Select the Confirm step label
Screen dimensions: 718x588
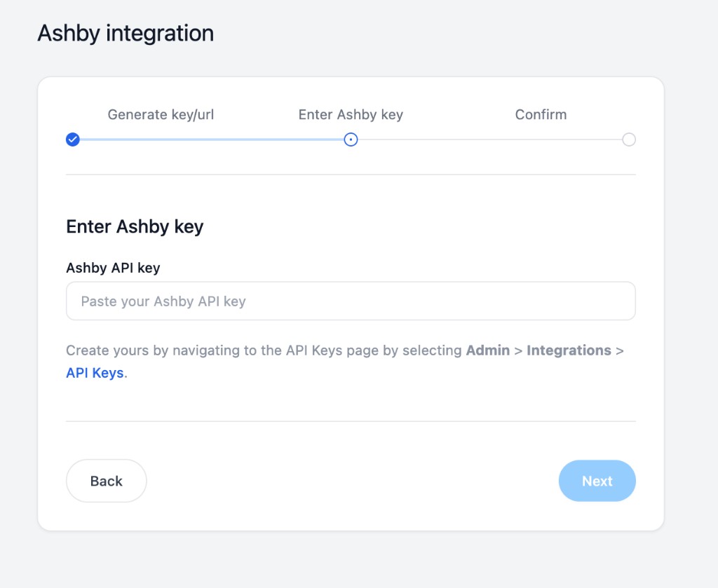[x=541, y=114]
